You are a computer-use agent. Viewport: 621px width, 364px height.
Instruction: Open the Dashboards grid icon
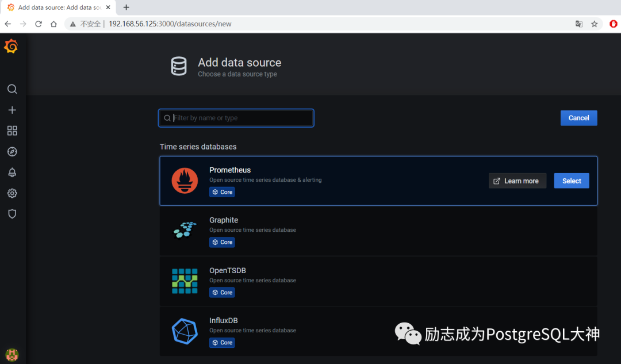(12, 131)
